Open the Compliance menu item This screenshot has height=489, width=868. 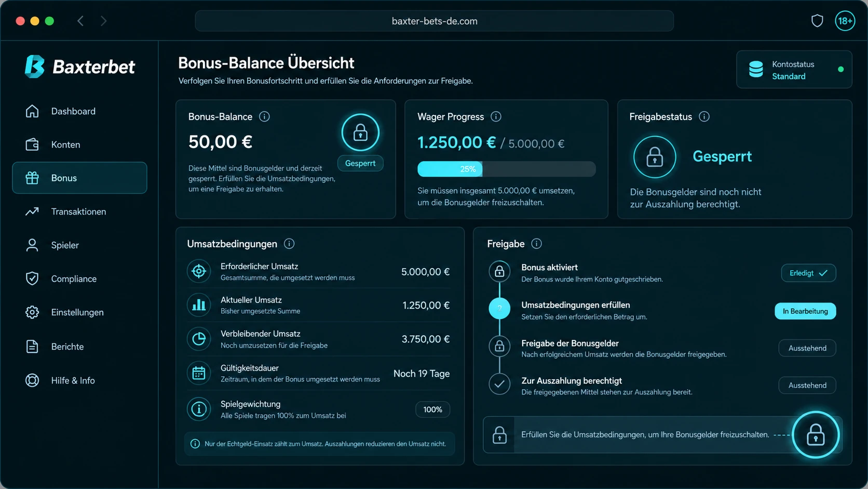click(79, 279)
